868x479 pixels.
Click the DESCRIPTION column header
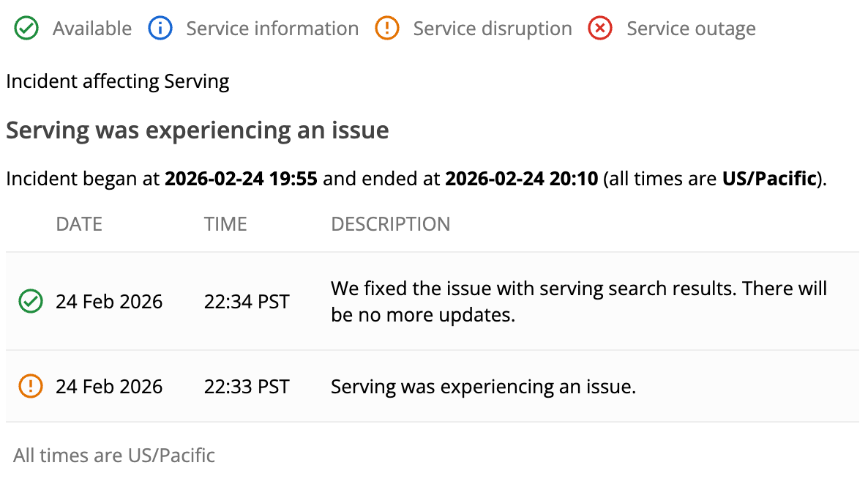tap(391, 224)
